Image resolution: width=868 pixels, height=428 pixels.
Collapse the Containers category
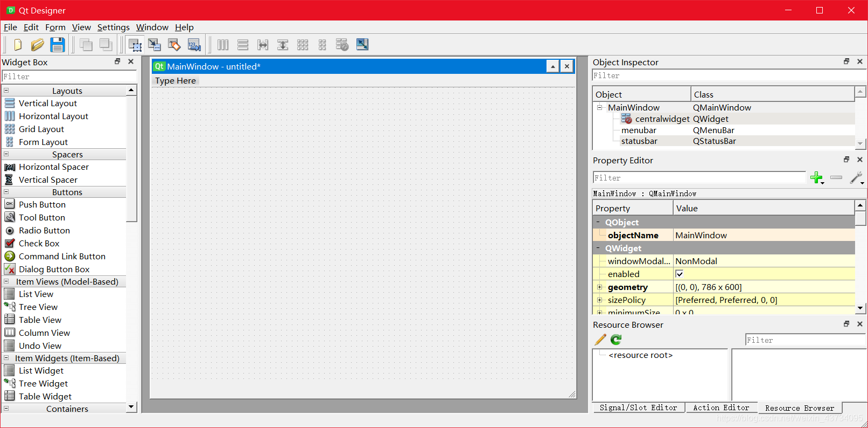pos(6,409)
